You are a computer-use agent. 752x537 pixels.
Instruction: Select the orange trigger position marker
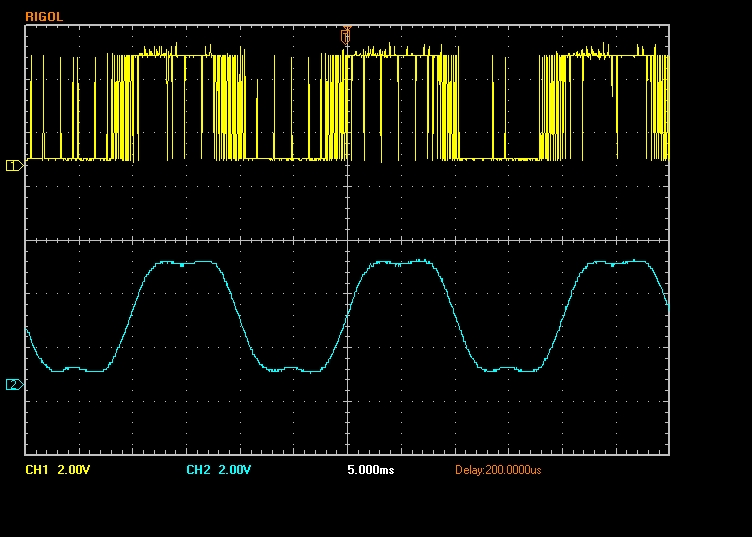point(346,35)
